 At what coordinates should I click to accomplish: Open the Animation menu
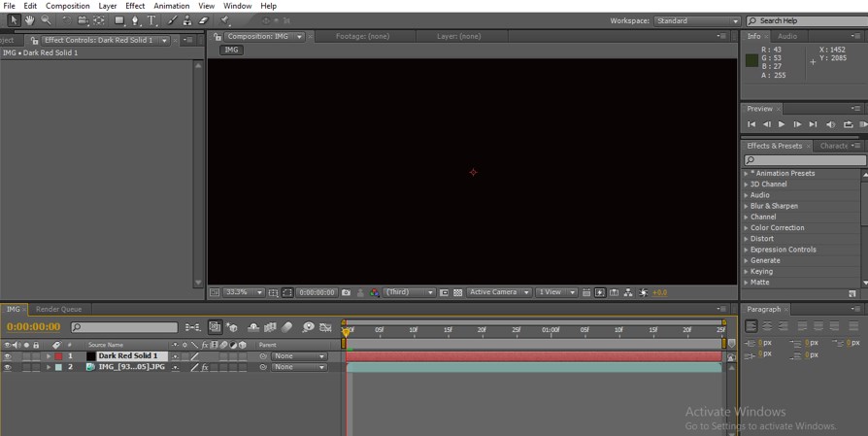[171, 6]
